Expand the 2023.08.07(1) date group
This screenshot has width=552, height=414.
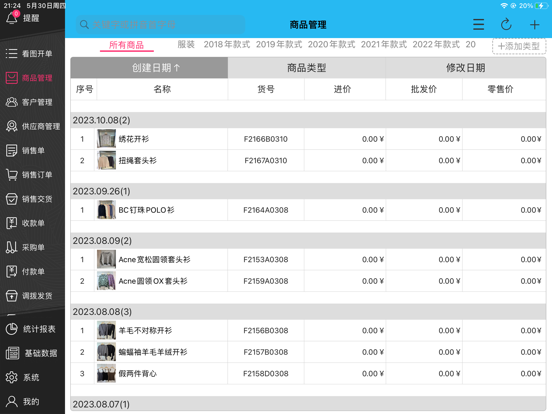308,404
